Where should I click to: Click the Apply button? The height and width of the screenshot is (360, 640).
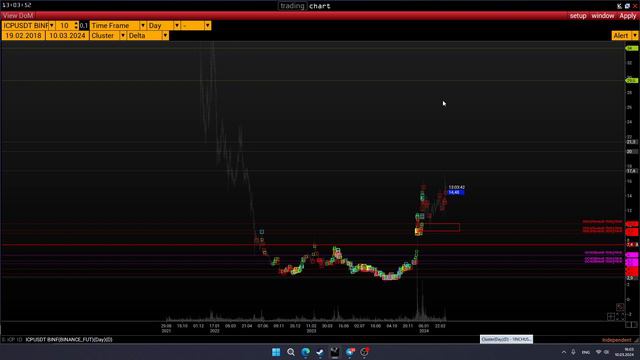(628, 16)
